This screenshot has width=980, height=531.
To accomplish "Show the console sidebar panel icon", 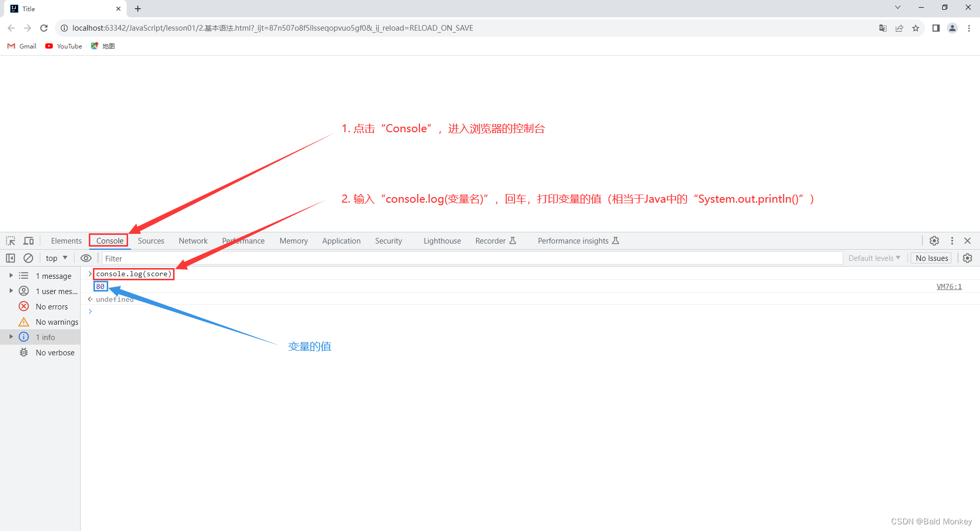I will [10, 258].
